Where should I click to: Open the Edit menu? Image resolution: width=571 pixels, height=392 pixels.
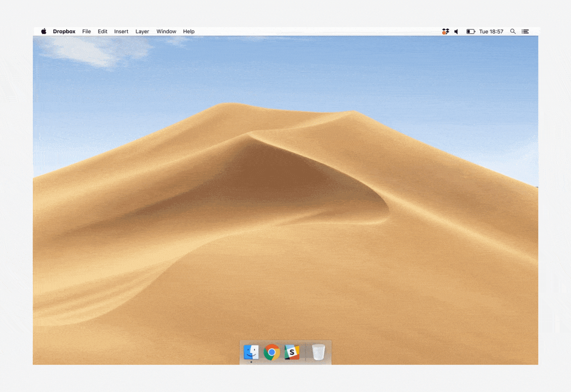point(102,31)
